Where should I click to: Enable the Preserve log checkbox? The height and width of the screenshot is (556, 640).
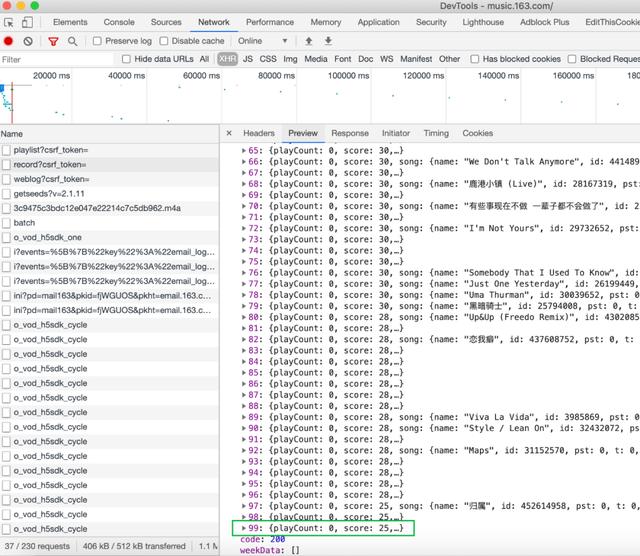click(x=97, y=41)
